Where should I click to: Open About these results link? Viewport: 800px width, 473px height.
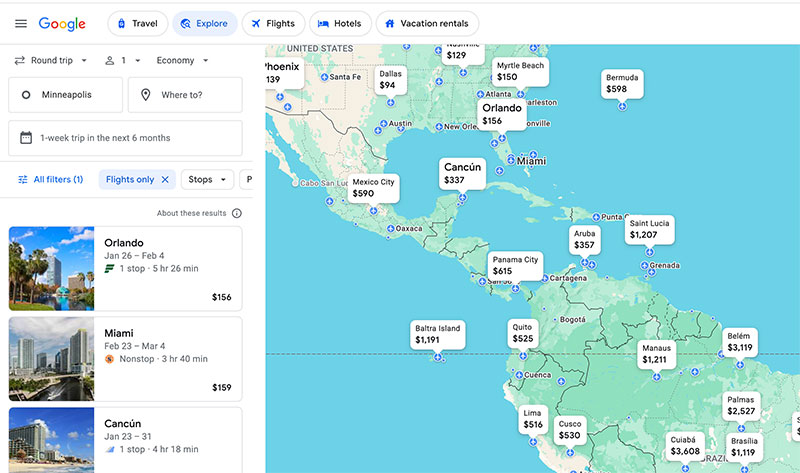point(191,213)
